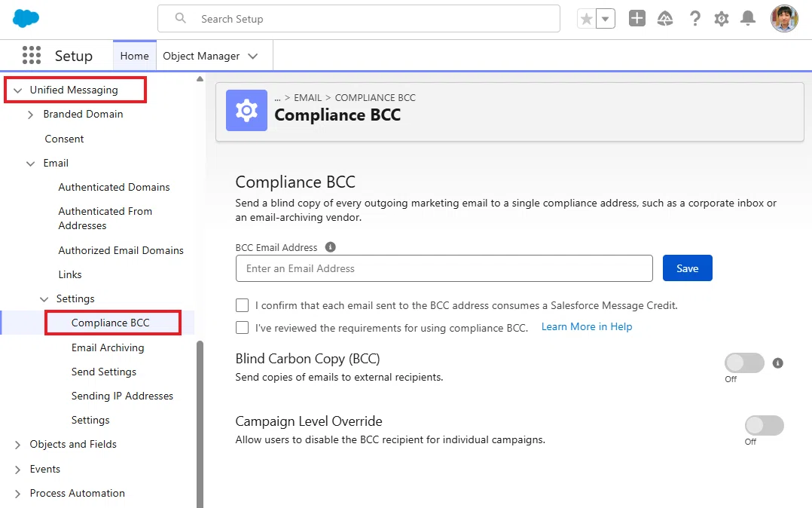Open the Object Manager dropdown chevron
812x508 pixels.
click(253, 56)
